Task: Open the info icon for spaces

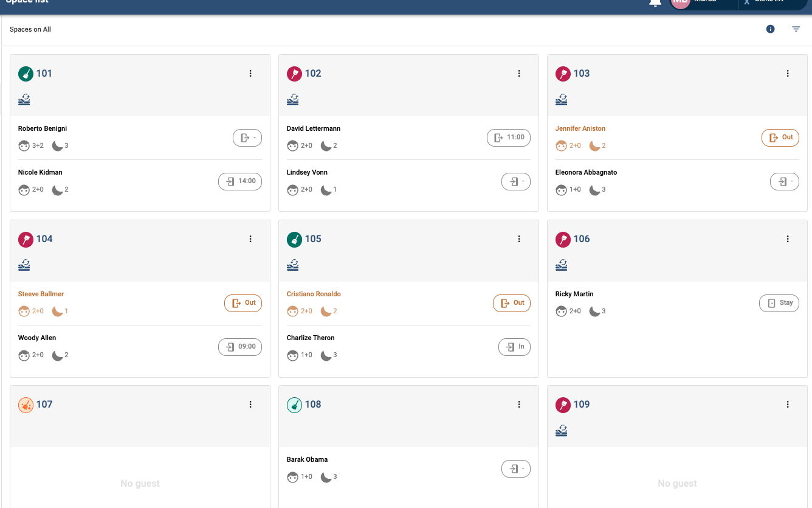Action: click(x=770, y=29)
